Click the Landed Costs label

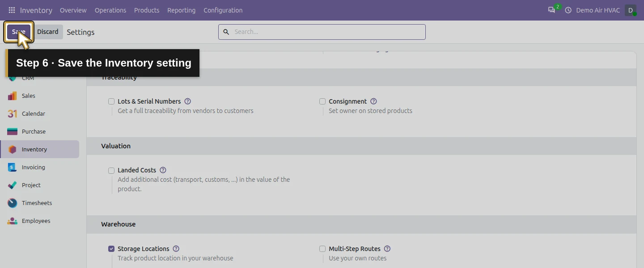[137, 170]
